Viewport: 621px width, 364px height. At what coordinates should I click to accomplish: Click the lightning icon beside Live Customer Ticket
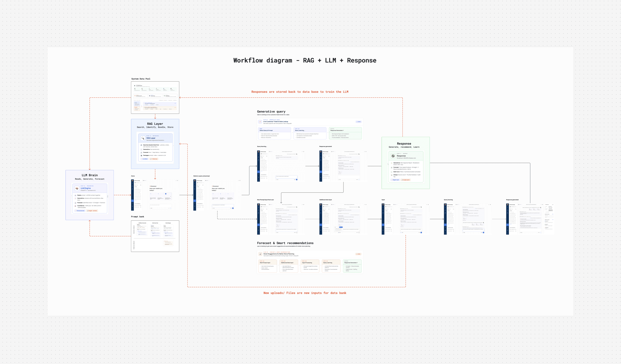tap(260, 122)
